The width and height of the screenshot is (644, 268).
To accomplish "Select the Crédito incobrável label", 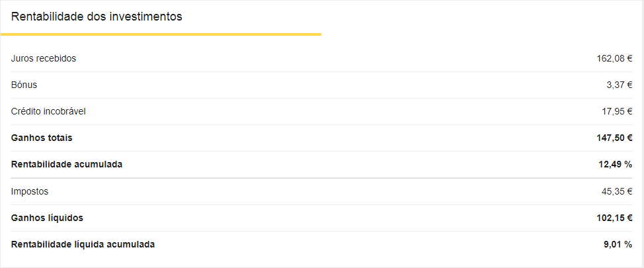I will tap(48, 111).
